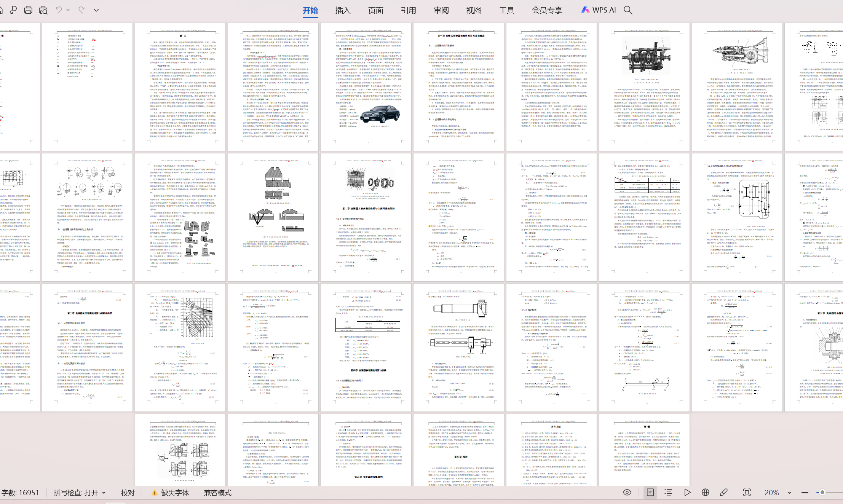This screenshot has width=843, height=504.
Task: Switch to outline view icon
Action: [668, 492]
